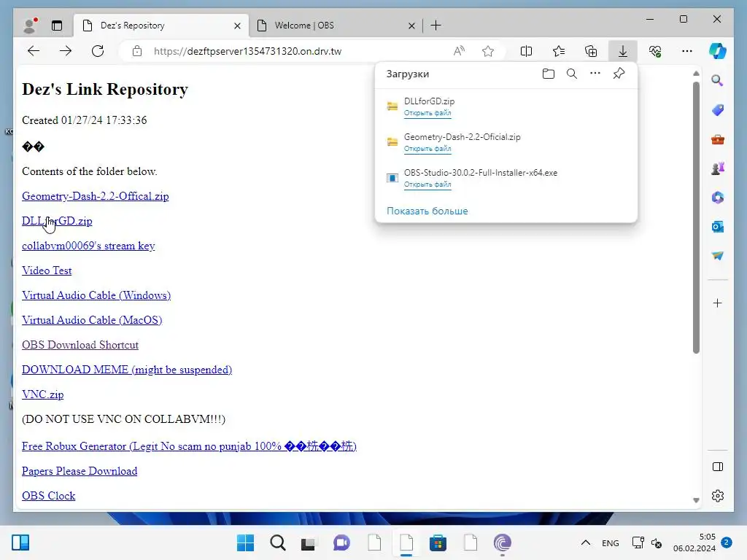The image size is (747, 560).
Task: Go forward to next page
Action: 65,51
